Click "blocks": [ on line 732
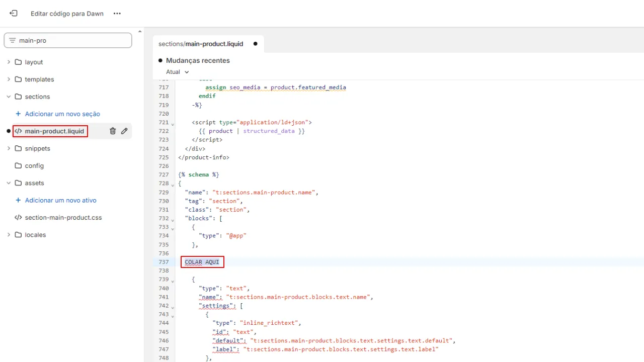Screen dimensions: 644x362 click(204, 218)
